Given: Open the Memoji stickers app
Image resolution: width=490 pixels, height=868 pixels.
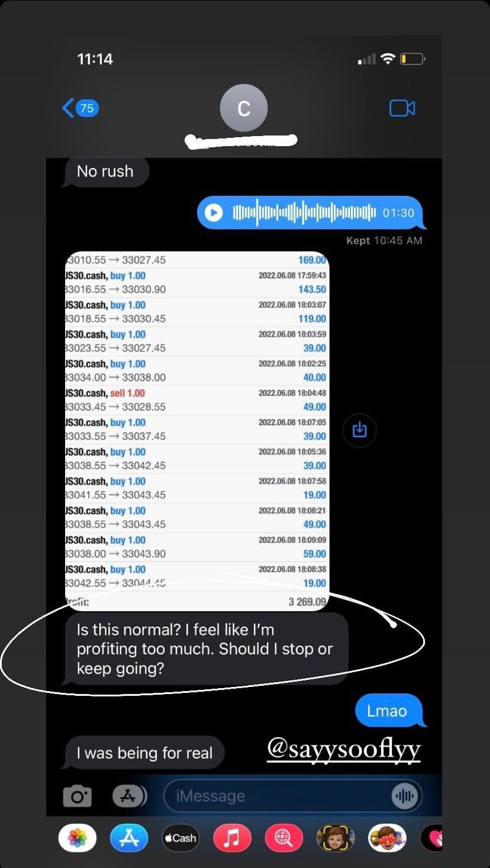Looking at the screenshot, I should point(336,838).
